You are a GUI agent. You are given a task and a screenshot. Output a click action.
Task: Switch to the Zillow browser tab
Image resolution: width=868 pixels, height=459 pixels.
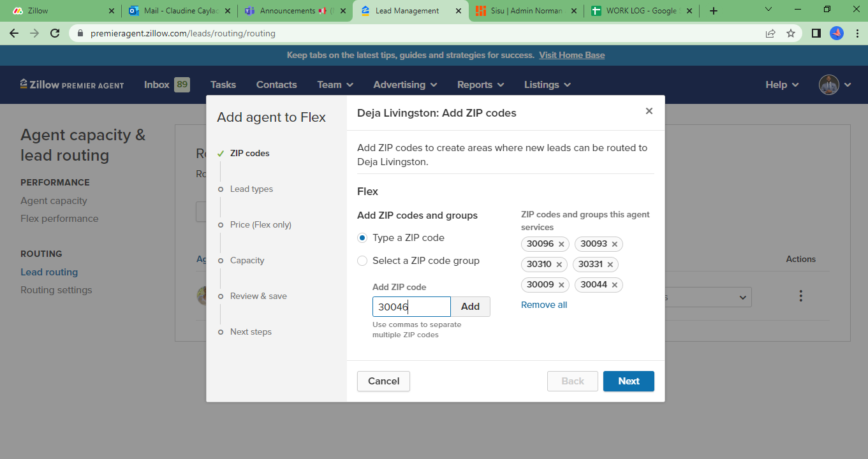[x=61, y=11]
